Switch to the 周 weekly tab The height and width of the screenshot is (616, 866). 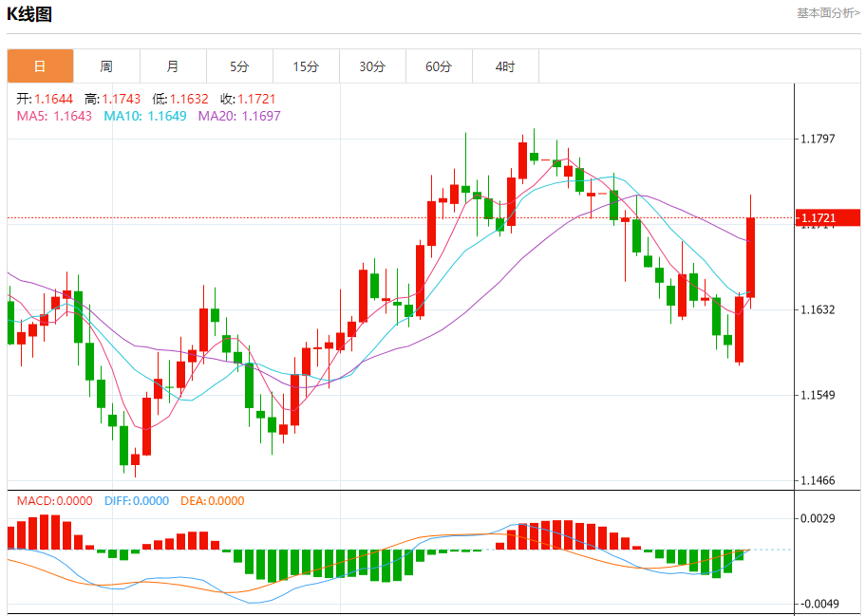click(106, 66)
